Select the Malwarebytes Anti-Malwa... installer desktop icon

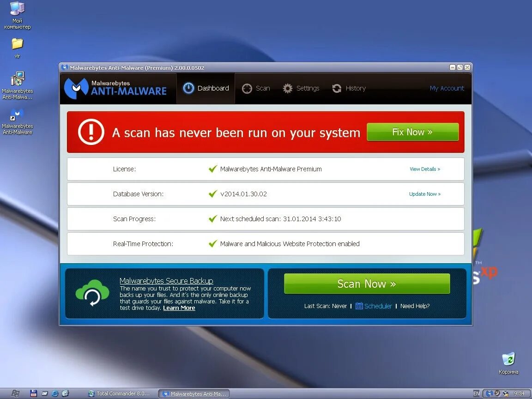(x=17, y=85)
